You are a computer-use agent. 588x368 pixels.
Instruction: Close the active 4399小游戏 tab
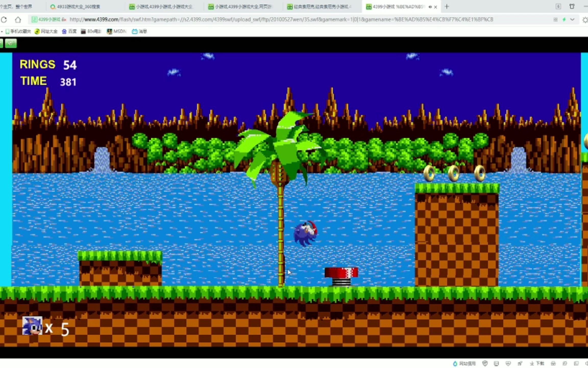click(436, 7)
